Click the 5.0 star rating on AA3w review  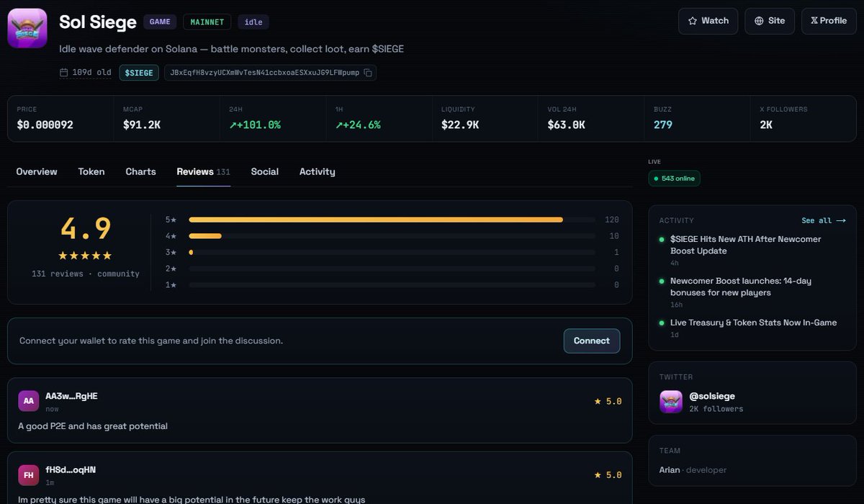point(608,401)
